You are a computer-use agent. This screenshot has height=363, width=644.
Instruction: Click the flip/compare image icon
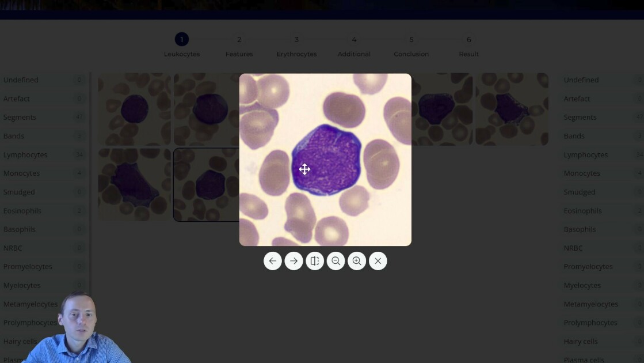tap(315, 261)
